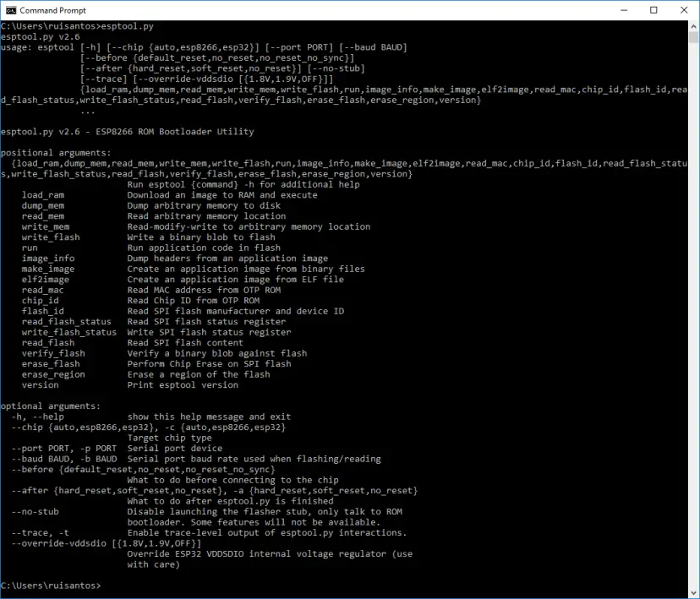This screenshot has width=700, height=599.
Task: Click the 'Command Prompt' title text
Action: 52,10
